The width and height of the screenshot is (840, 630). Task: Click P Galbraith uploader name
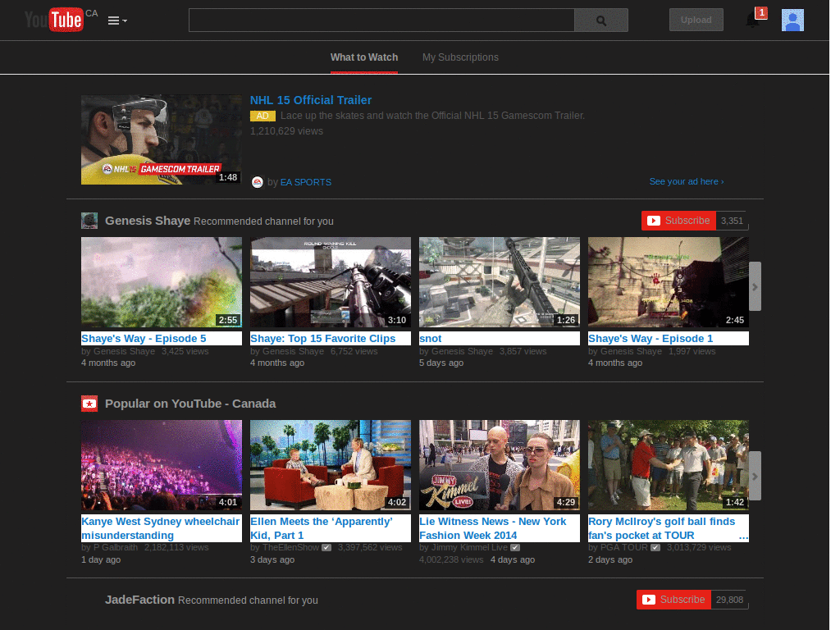[115, 547]
